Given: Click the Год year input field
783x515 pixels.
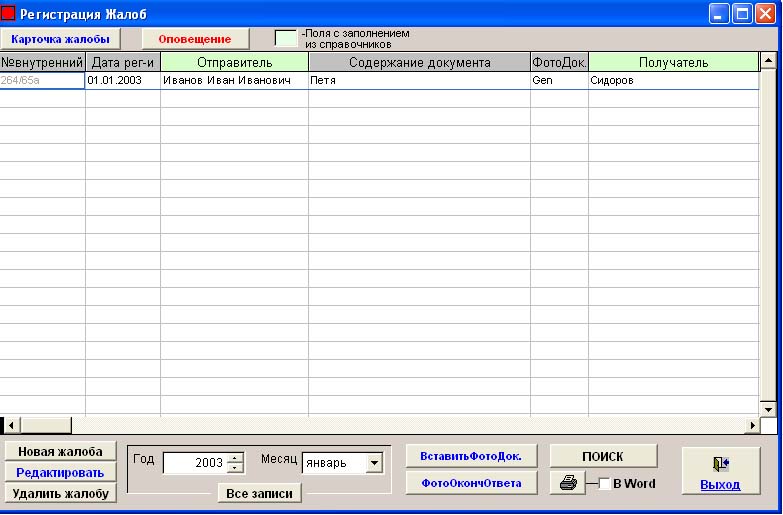Looking at the screenshot, I should click(195, 463).
